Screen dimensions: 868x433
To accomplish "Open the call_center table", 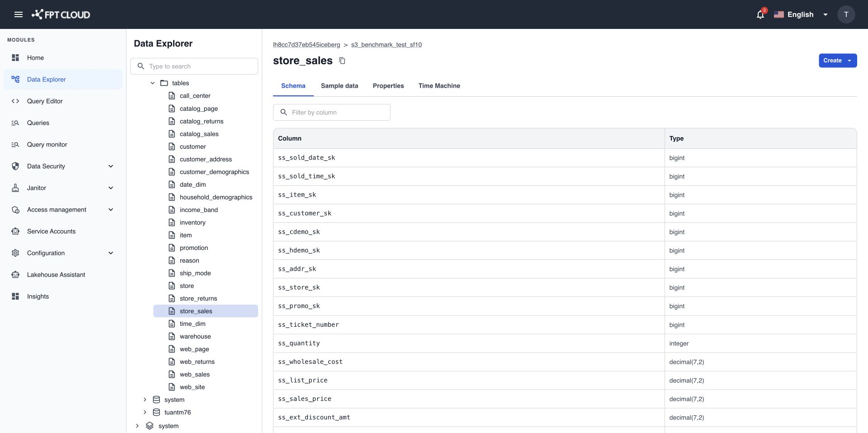I will coord(195,96).
